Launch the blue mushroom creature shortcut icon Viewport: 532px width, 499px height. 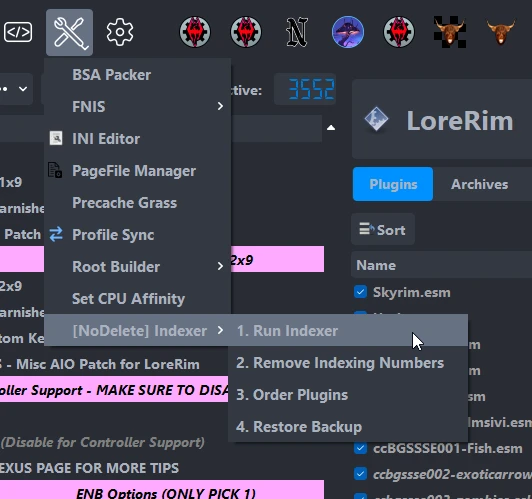pyautogui.click(x=348, y=32)
